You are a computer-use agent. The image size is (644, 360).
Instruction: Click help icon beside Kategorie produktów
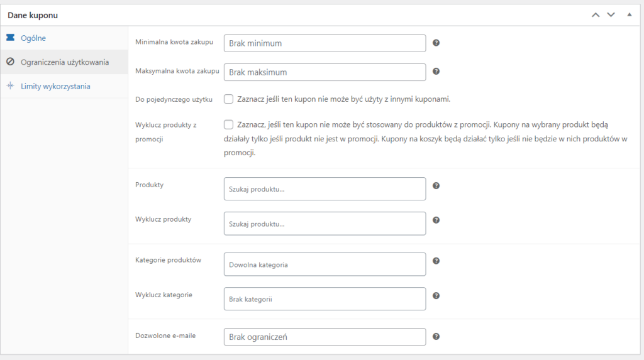pyautogui.click(x=436, y=261)
